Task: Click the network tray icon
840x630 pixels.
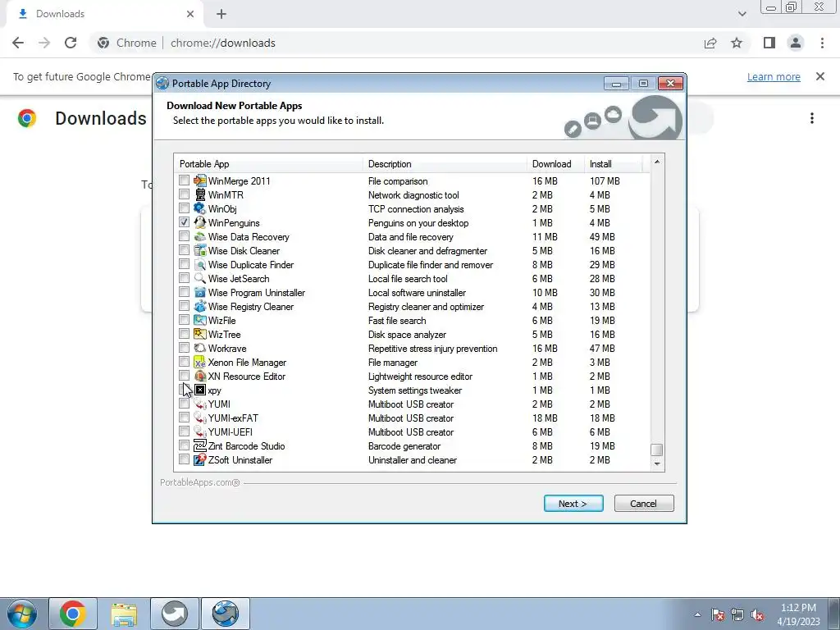Action: [737, 615]
